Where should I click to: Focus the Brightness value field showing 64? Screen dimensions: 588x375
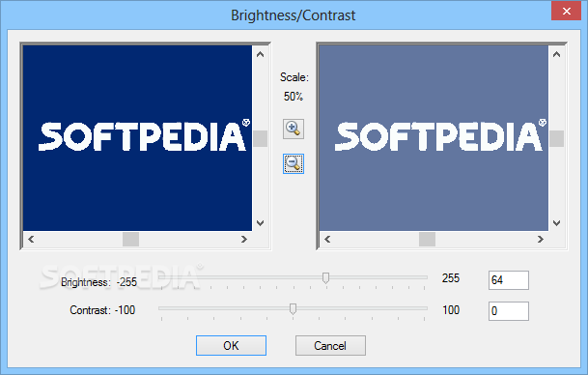tap(509, 280)
